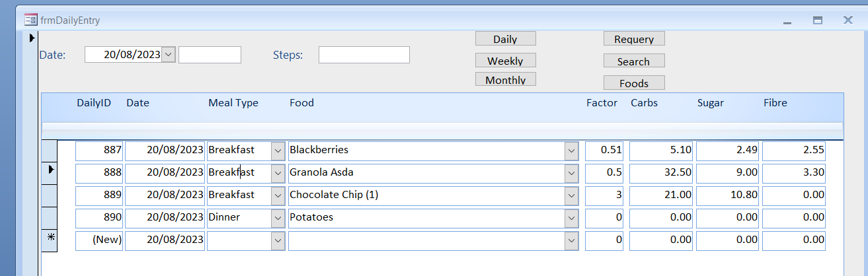Click the current record arrow for row 888

click(x=50, y=172)
